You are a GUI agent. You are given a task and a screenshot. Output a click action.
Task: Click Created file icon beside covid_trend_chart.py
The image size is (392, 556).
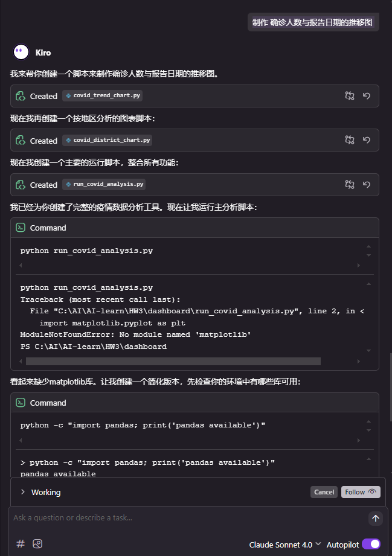pyautogui.click(x=21, y=96)
